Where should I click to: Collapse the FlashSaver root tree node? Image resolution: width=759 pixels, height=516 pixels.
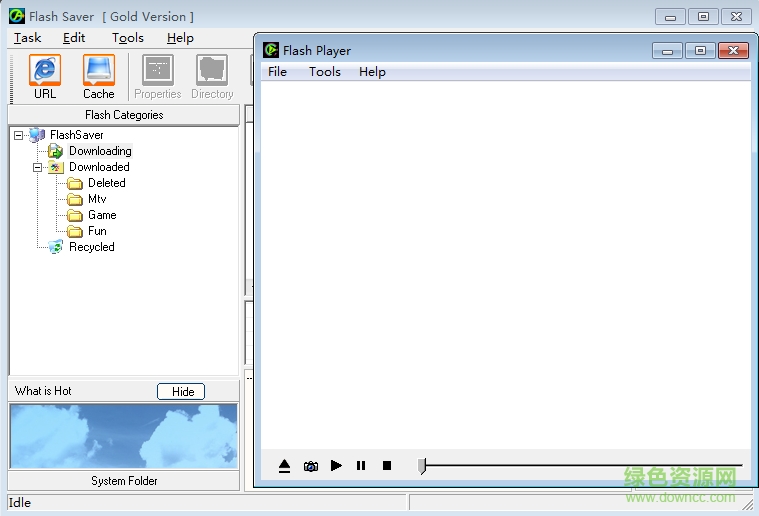click(x=19, y=135)
